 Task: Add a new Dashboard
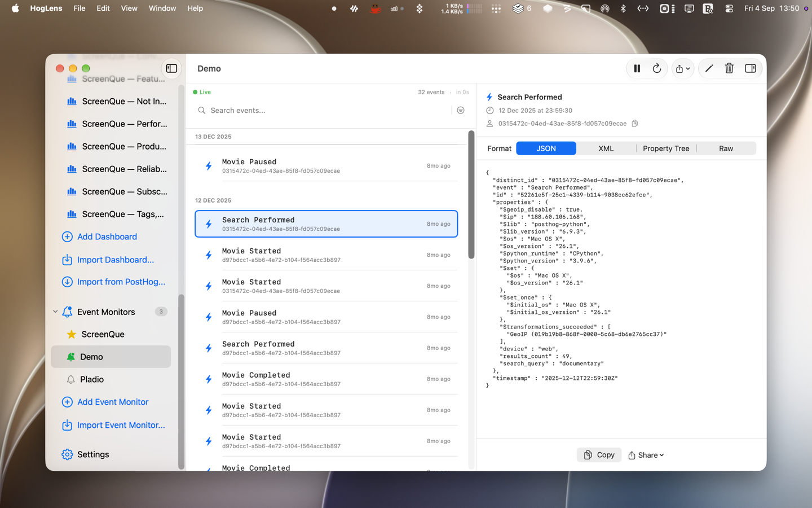(99, 237)
